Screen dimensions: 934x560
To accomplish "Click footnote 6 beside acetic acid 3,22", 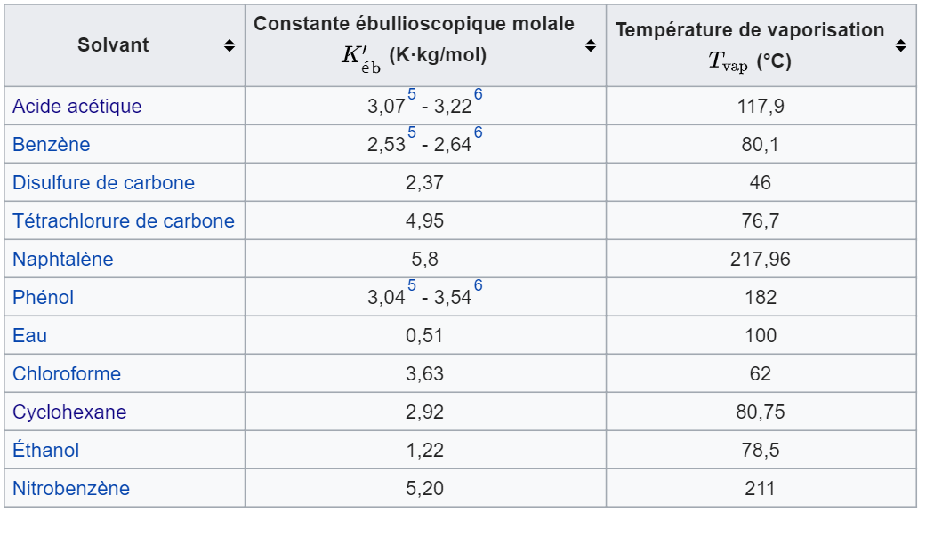I will 478,95.
